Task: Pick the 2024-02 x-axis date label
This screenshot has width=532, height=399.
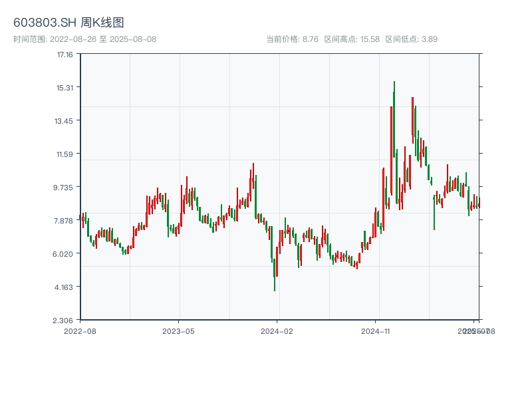Action: (x=277, y=331)
